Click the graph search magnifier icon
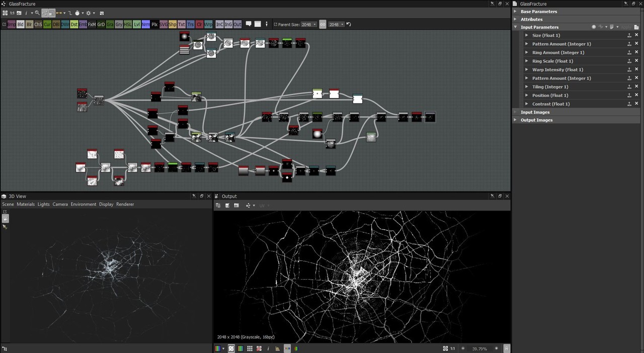This screenshot has height=353, width=644. tap(37, 13)
